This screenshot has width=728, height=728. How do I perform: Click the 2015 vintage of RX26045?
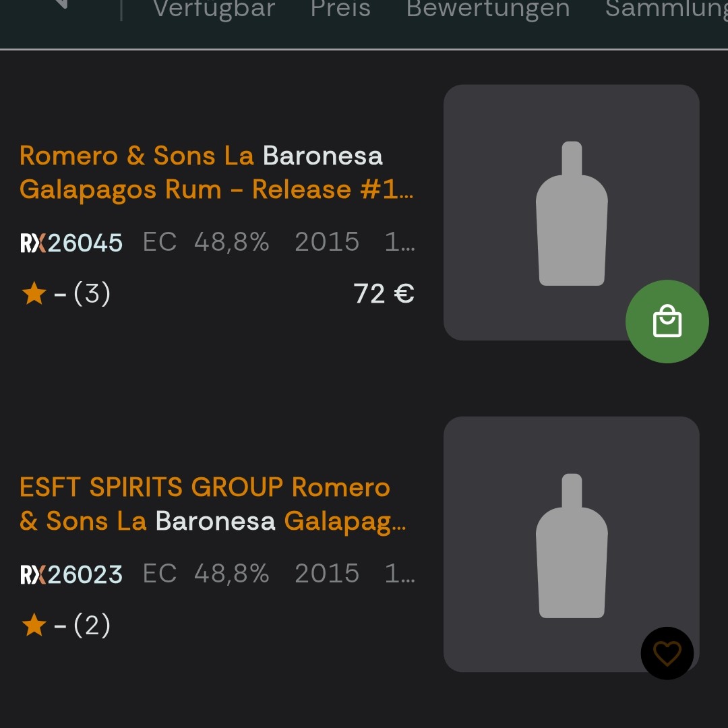[327, 242]
